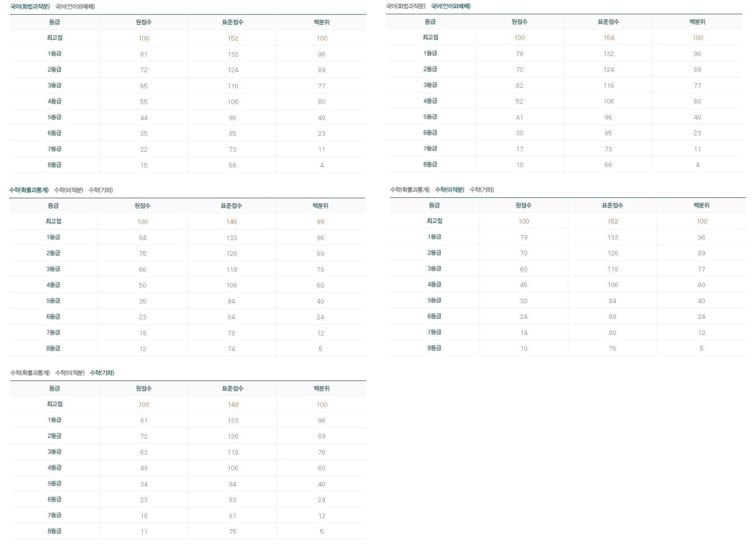756x547 pixels.
Task: Click the 표준점수 header in 기하 table
Action: click(233, 389)
